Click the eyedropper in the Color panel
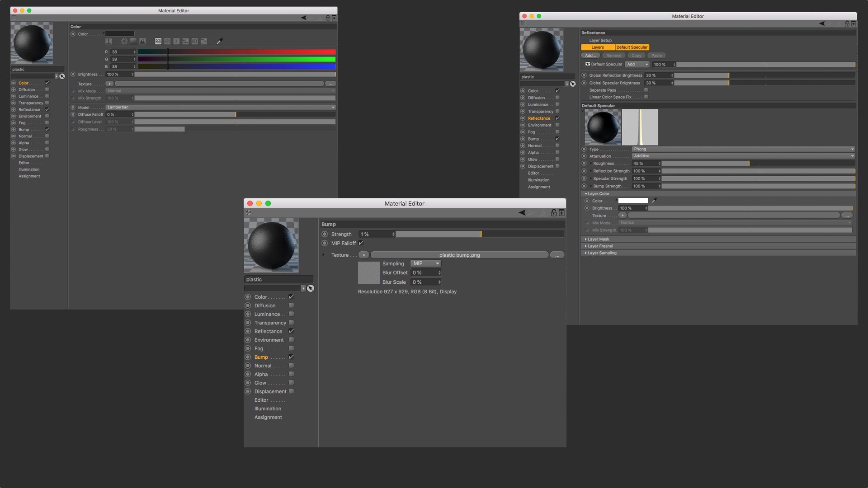Viewport: 868px width, 488px height. (219, 42)
